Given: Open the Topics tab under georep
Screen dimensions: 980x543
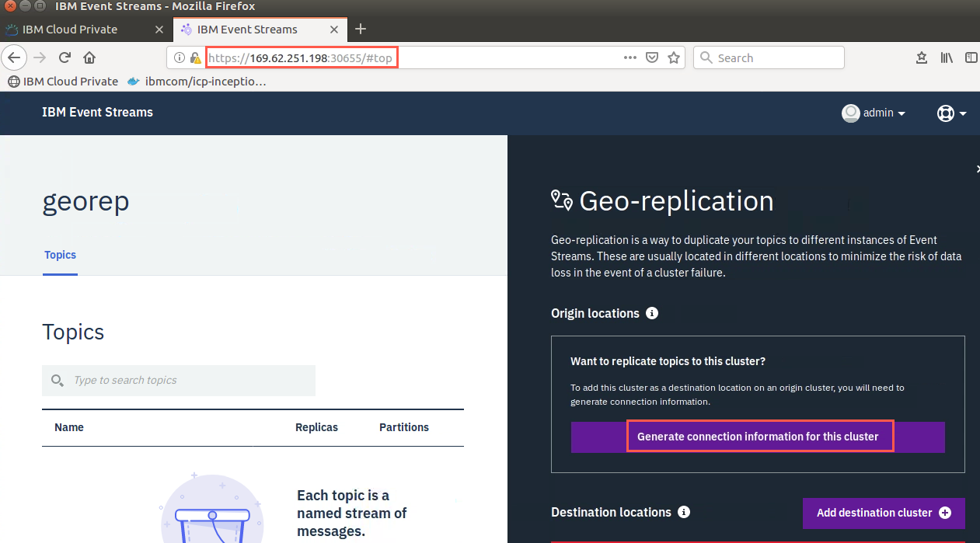Looking at the screenshot, I should click(x=60, y=255).
